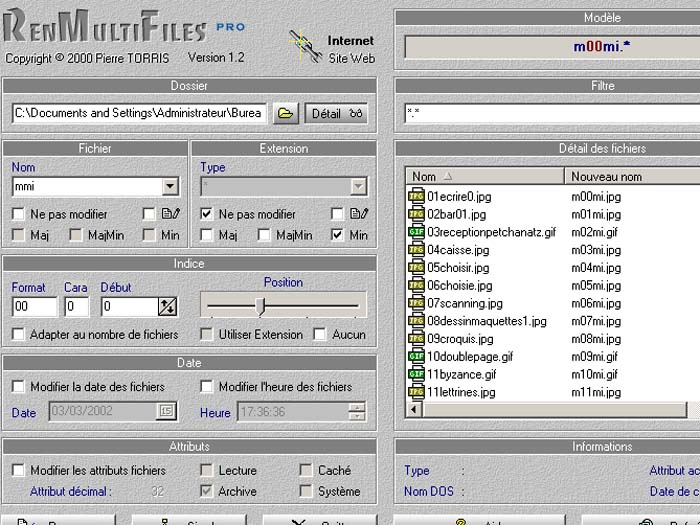Click the JPG icon of 08dessinmaquettes1.jpg
Screen dimensions: 700x525
[416, 321]
